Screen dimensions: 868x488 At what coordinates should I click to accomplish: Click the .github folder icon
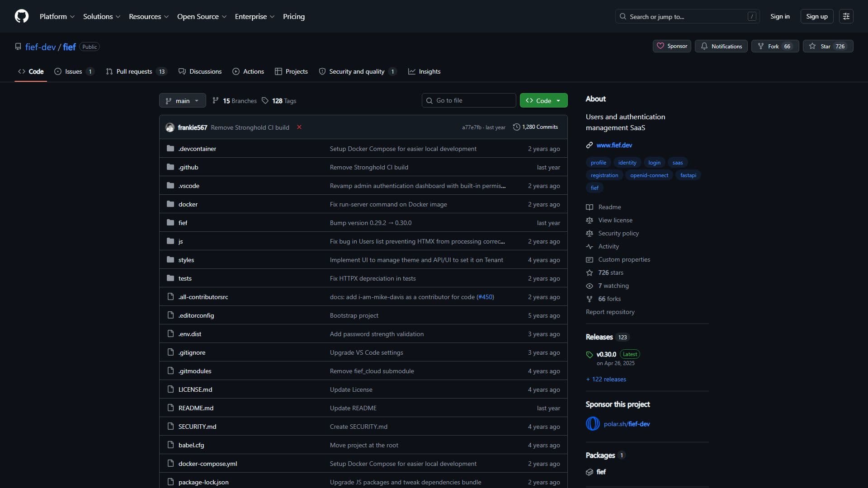coord(170,167)
